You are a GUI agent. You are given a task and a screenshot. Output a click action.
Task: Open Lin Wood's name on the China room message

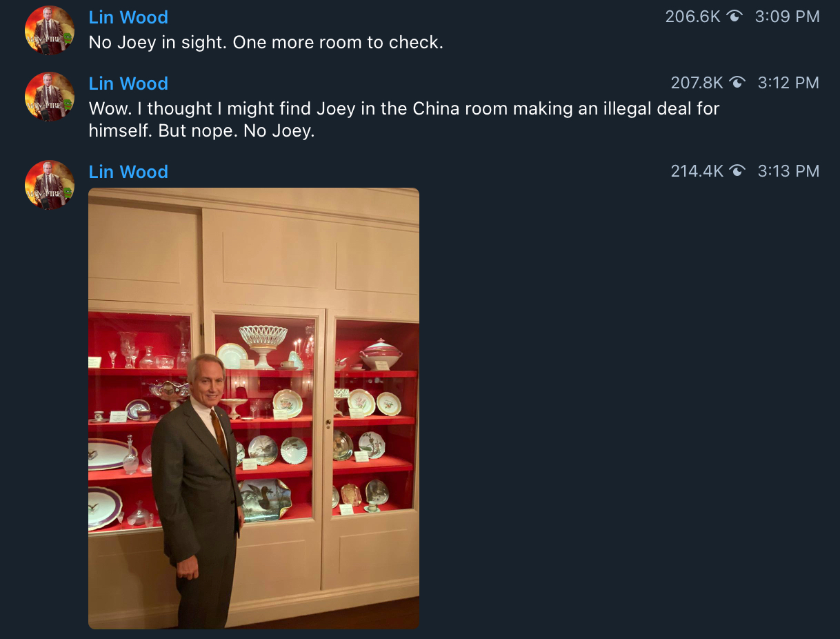point(128,83)
